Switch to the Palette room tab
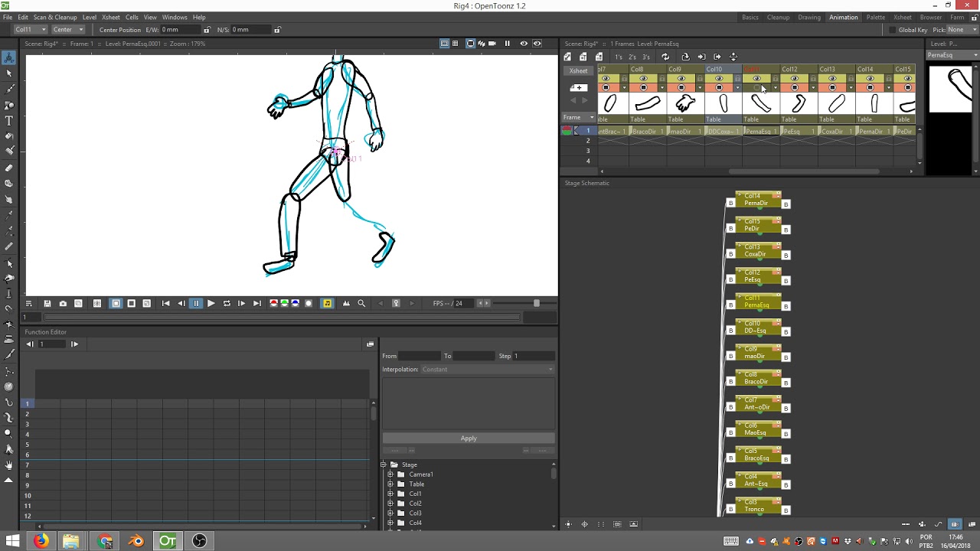 point(876,17)
